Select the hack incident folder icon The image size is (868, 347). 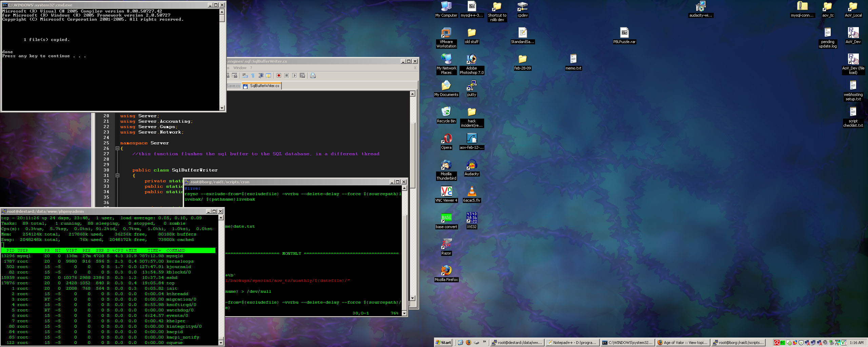472,117
